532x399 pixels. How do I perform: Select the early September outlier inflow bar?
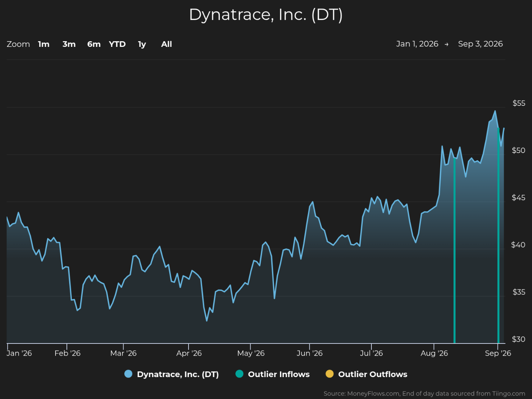pos(498,235)
